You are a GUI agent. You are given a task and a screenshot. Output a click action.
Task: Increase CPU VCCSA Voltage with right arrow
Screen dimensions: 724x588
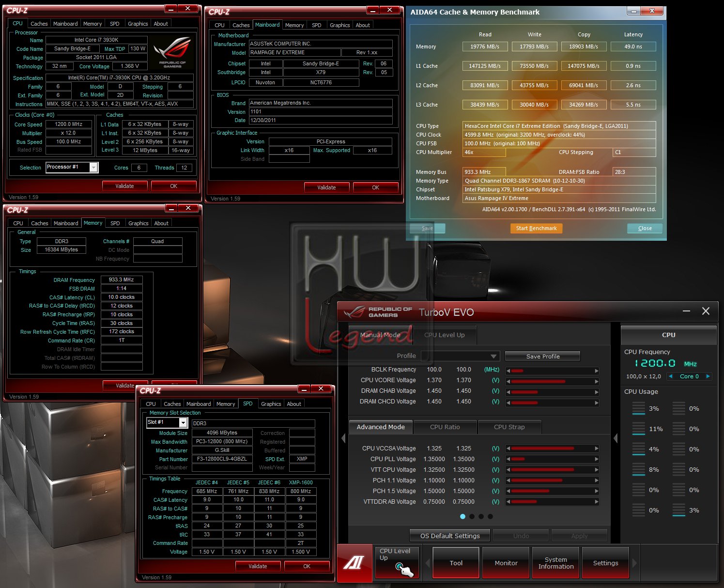pyautogui.click(x=597, y=449)
